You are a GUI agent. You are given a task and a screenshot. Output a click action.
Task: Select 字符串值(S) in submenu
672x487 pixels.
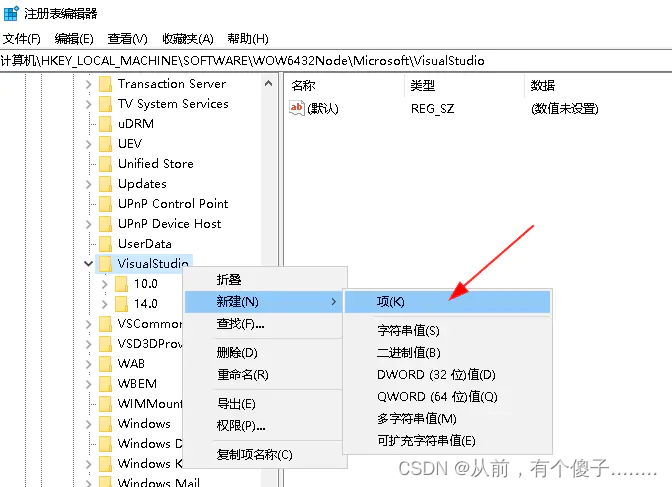pyautogui.click(x=447, y=331)
